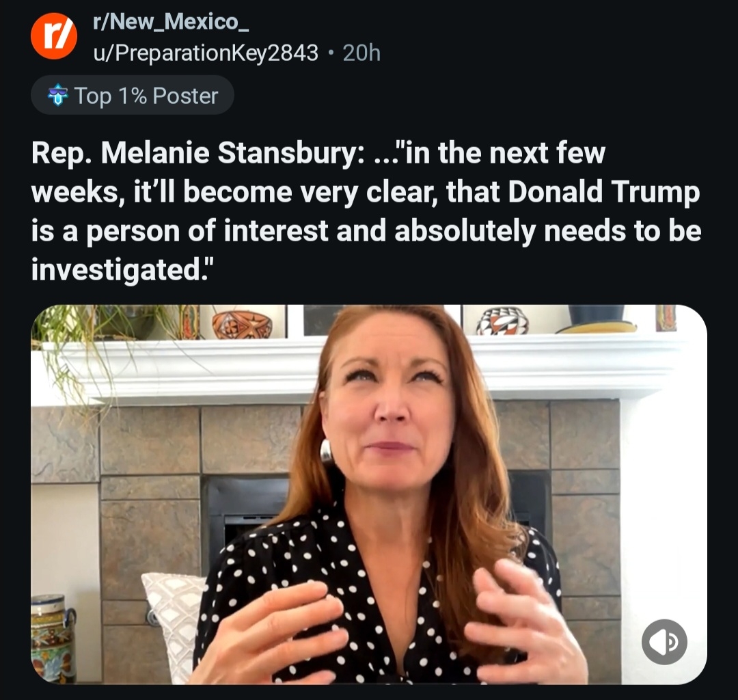This screenshot has height=700, width=738.
Task: Click the 20h post timestamp
Action: [361, 53]
